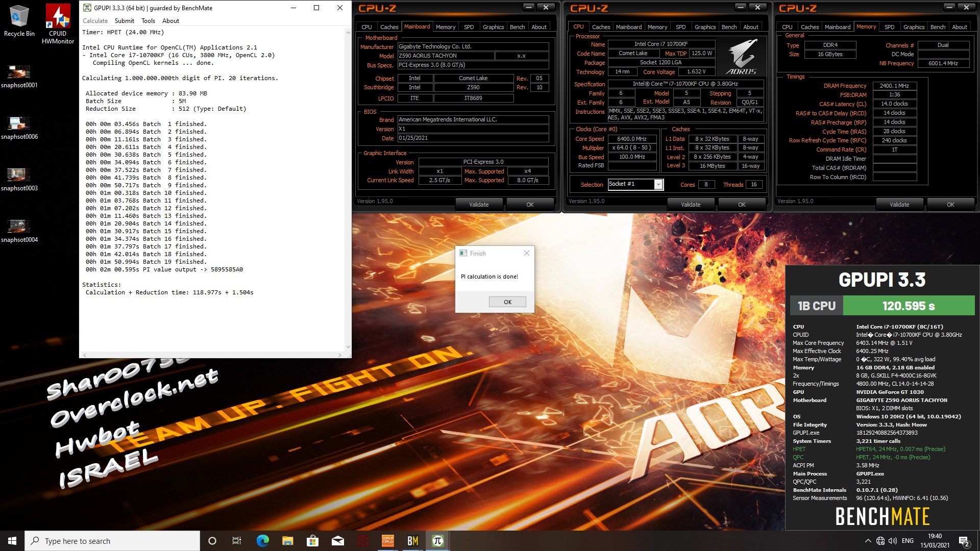Click GPUPI vertical scrollbar down arrow
This screenshot has height=551, width=980.
(348, 347)
